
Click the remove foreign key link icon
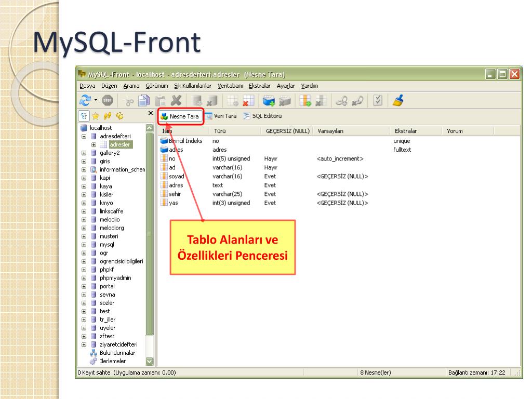[357, 100]
